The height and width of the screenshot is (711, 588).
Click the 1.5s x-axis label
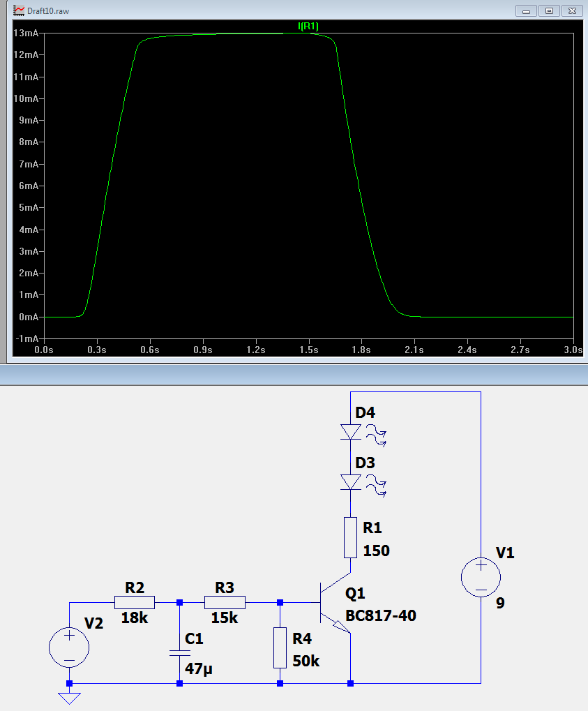pos(309,350)
